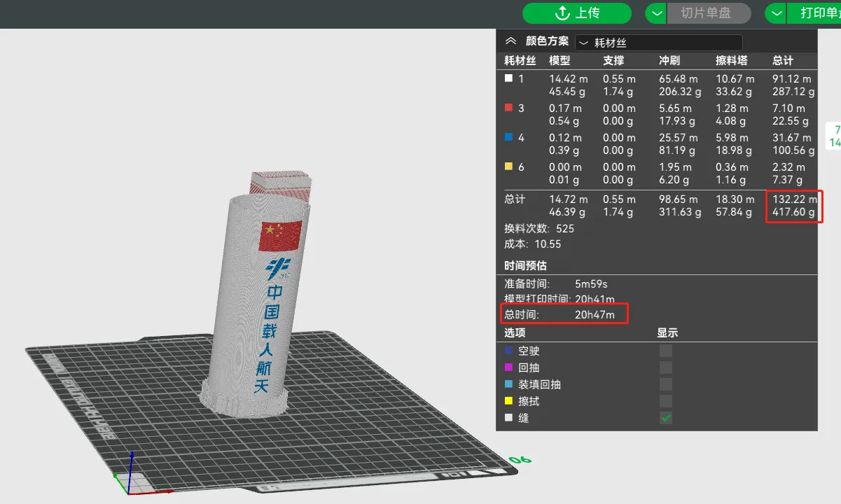Open the dropdown arrow beside 打印单盘
Image resolution: width=841 pixels, height=504 pixels.
(x=776, y=13)
